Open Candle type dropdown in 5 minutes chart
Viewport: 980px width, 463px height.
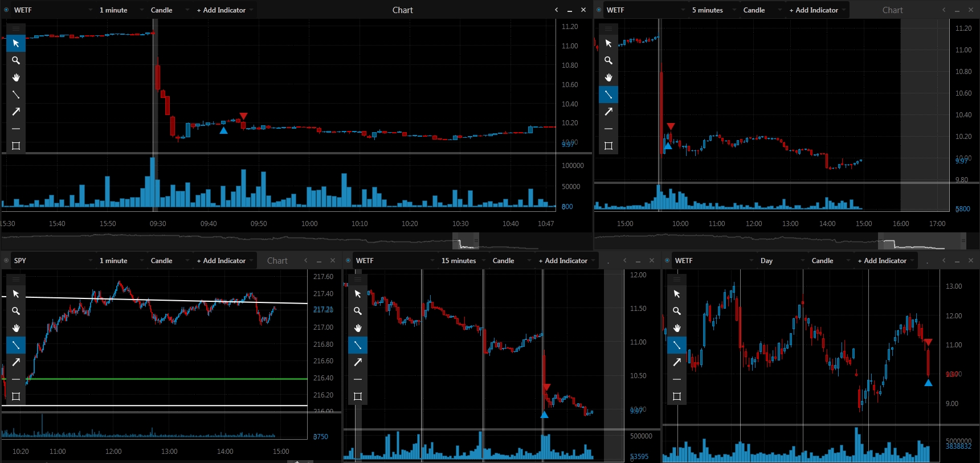(762, 10)
